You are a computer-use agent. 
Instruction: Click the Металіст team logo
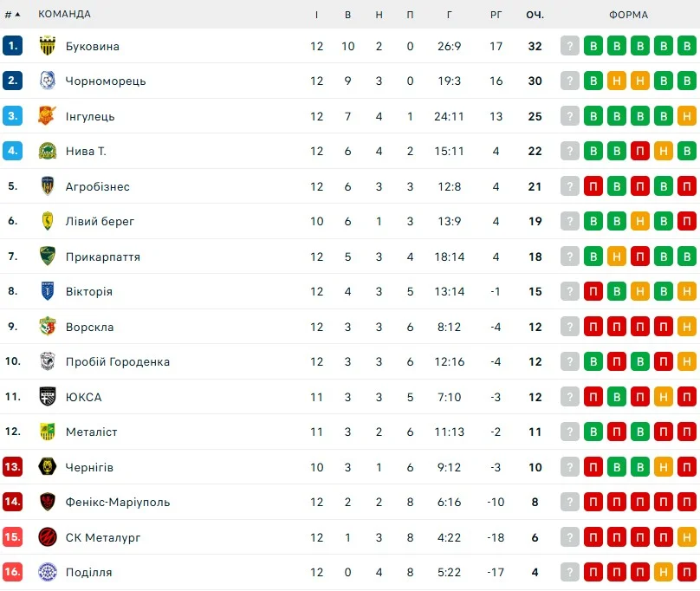coord(48,432)
